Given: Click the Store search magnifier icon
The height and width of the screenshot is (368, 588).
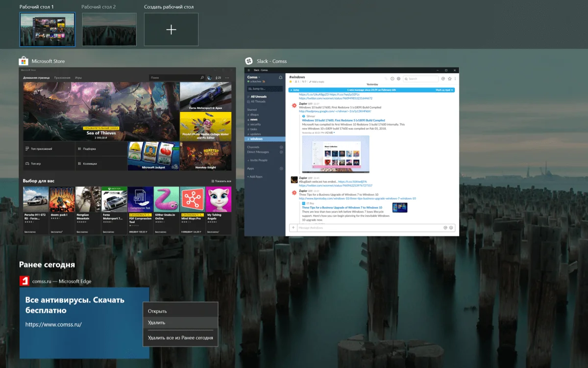Looking at the screenshot, I should (x=202, y=78).
